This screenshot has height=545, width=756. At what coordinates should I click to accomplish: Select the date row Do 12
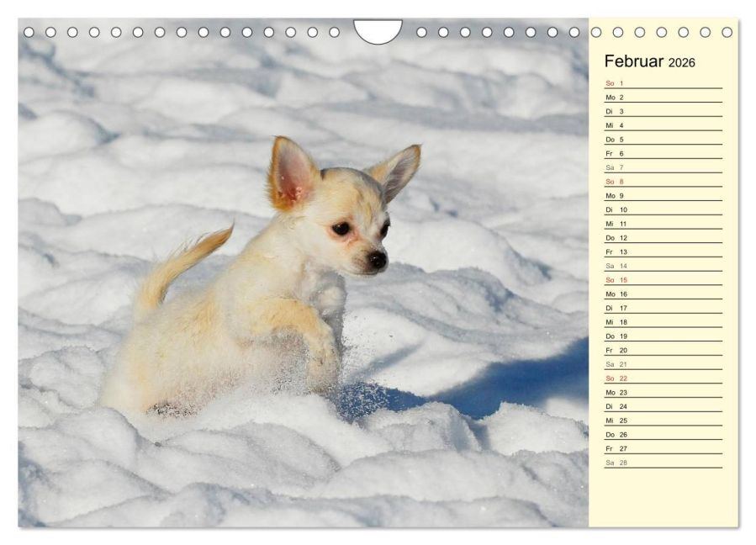[x=663, y=238]
